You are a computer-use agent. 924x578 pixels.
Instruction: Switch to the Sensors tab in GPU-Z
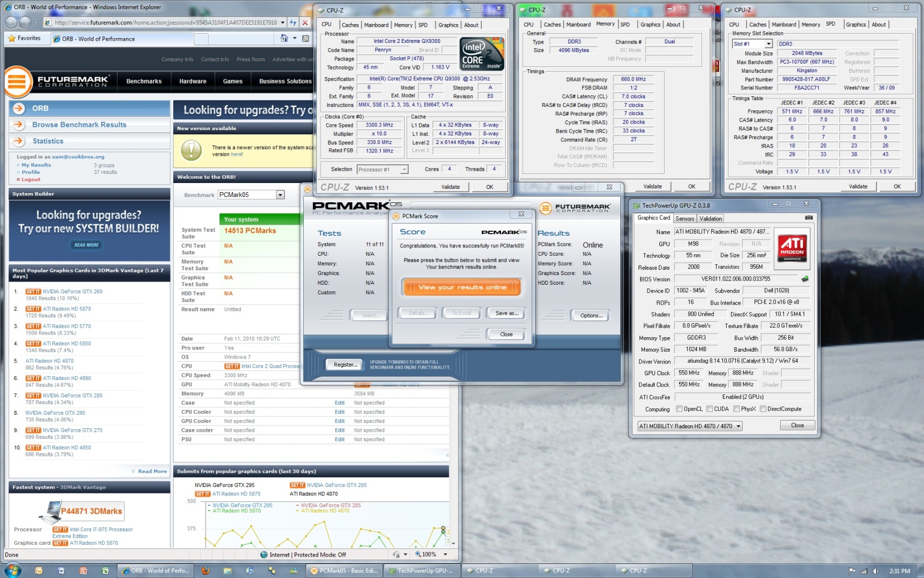[x=684, y=218]
